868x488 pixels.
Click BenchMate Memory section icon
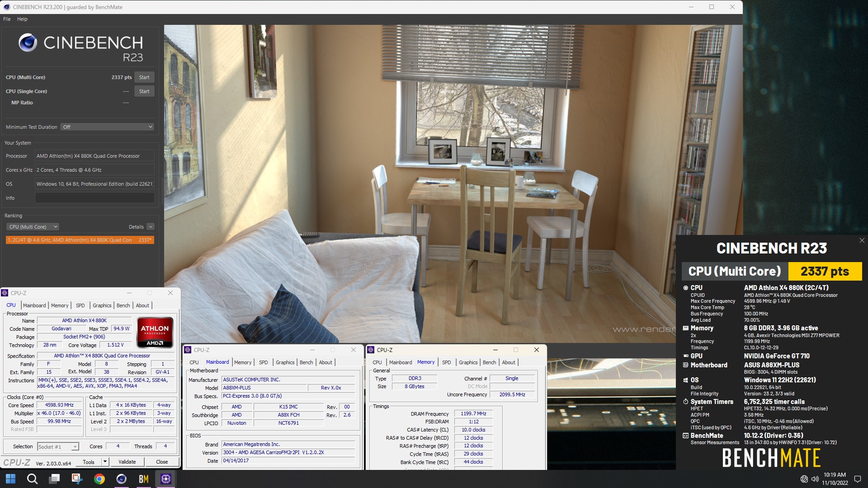point(685,328)
